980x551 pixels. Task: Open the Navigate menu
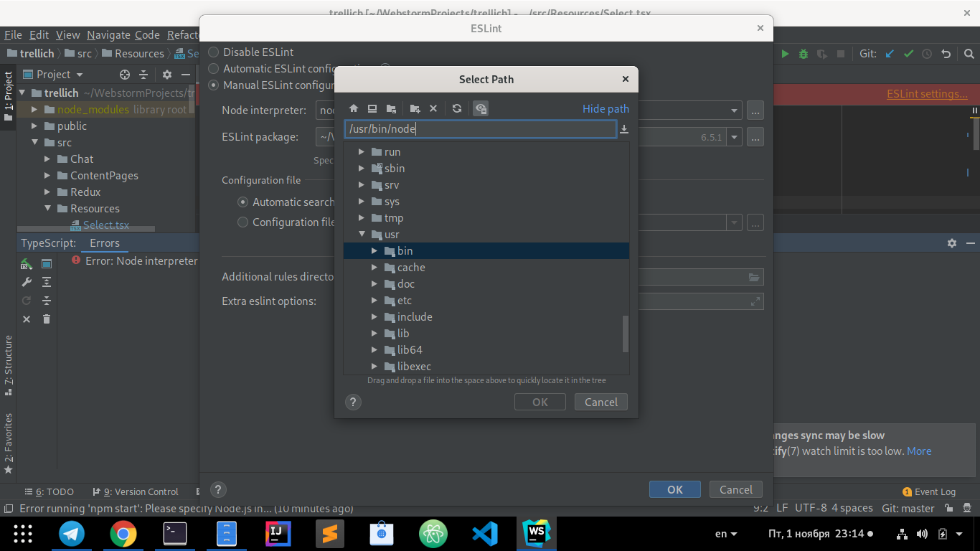pos(108,34)
